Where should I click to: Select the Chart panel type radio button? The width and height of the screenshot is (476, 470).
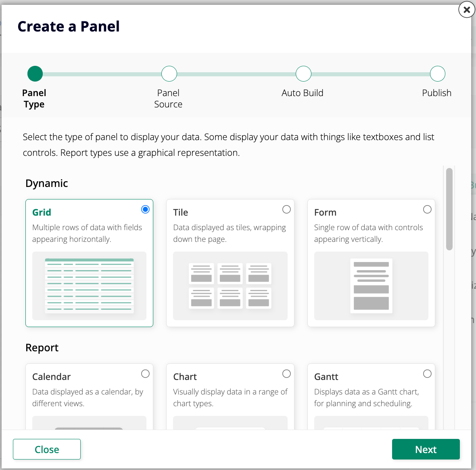tap(286, 373)
